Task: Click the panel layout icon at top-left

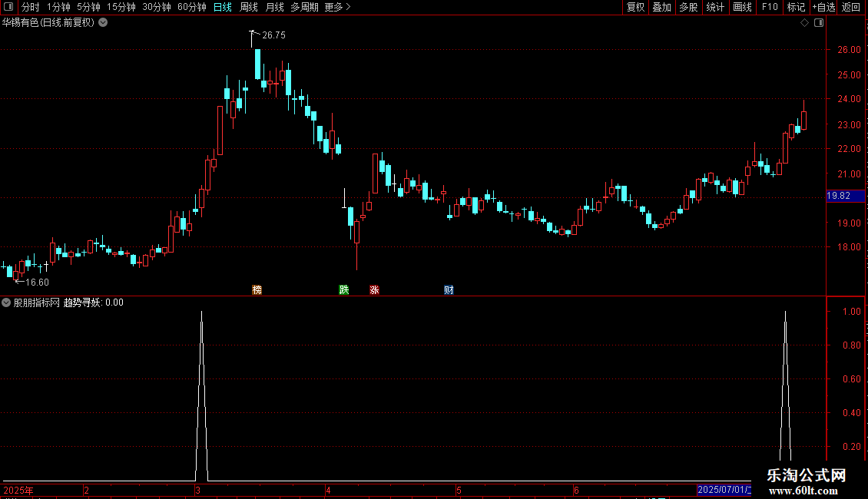Action: [8, 7]
